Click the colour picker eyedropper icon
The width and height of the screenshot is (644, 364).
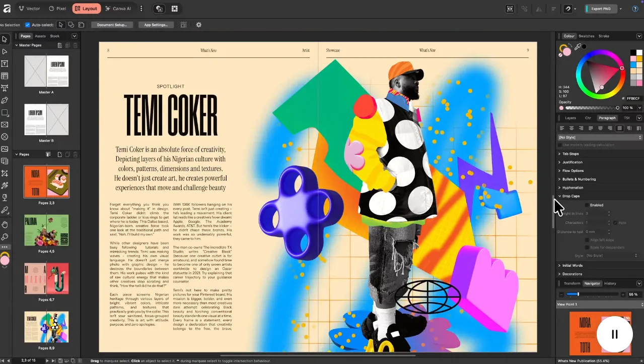click(x=578, y=47)
